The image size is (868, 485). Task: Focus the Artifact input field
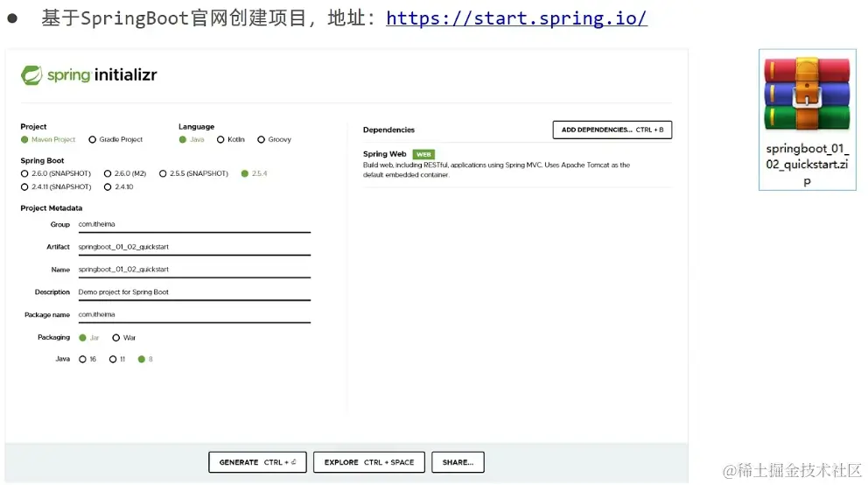point(194,248)
